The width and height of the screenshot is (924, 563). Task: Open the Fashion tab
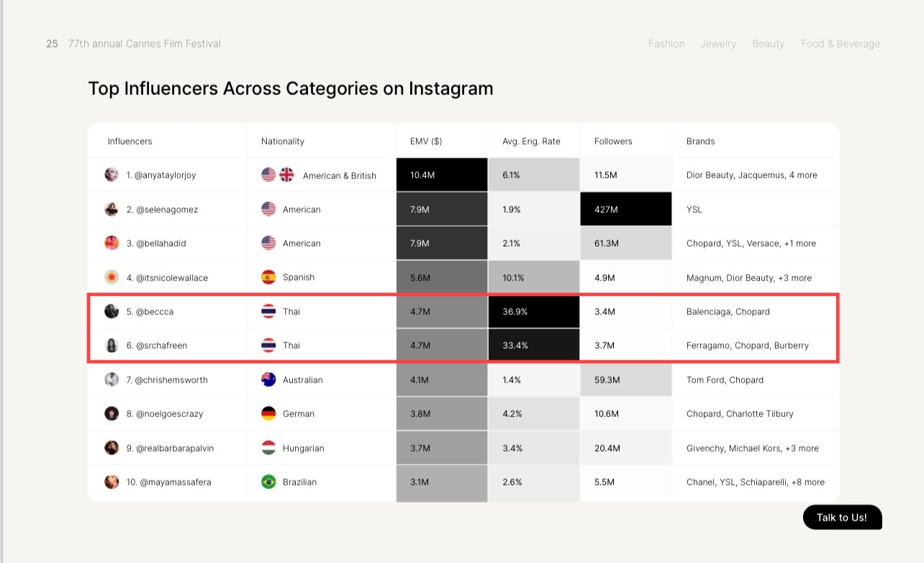pyautogui.click(x=666, y=44)
